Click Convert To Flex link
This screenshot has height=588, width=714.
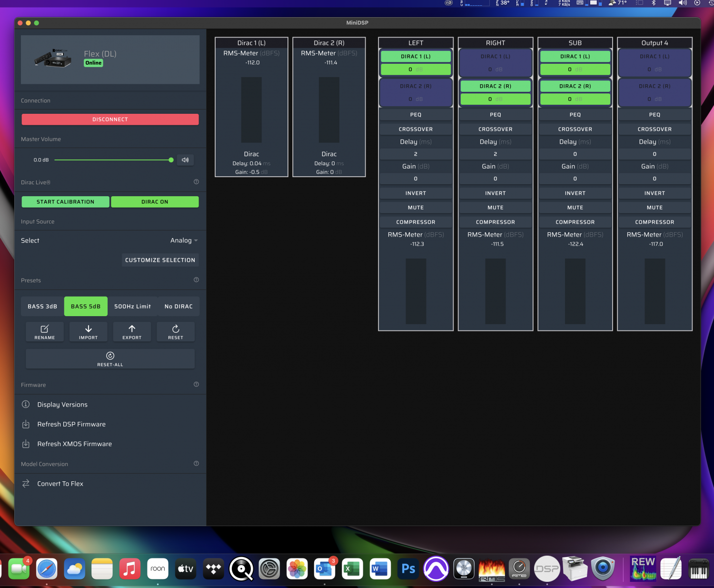pos(60,483)
